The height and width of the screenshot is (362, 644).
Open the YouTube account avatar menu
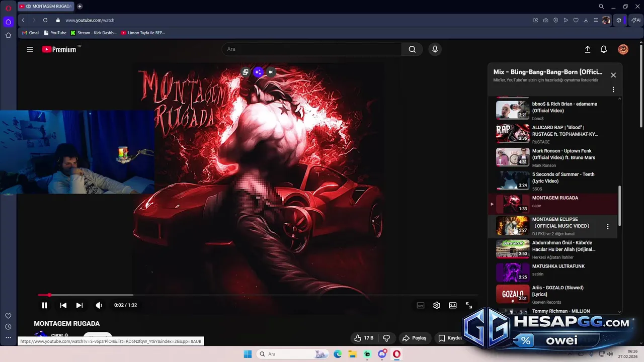pyautogui.click(x=623, y=49)
